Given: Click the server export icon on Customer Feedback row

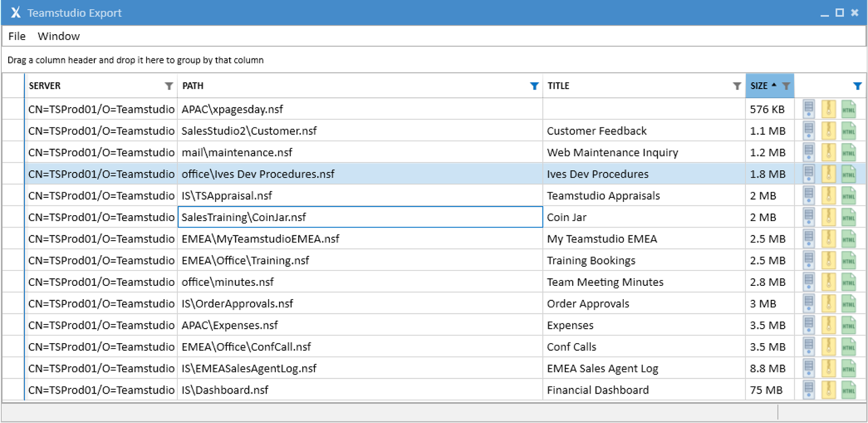Looking at the screenshot, I should (808, 131).
